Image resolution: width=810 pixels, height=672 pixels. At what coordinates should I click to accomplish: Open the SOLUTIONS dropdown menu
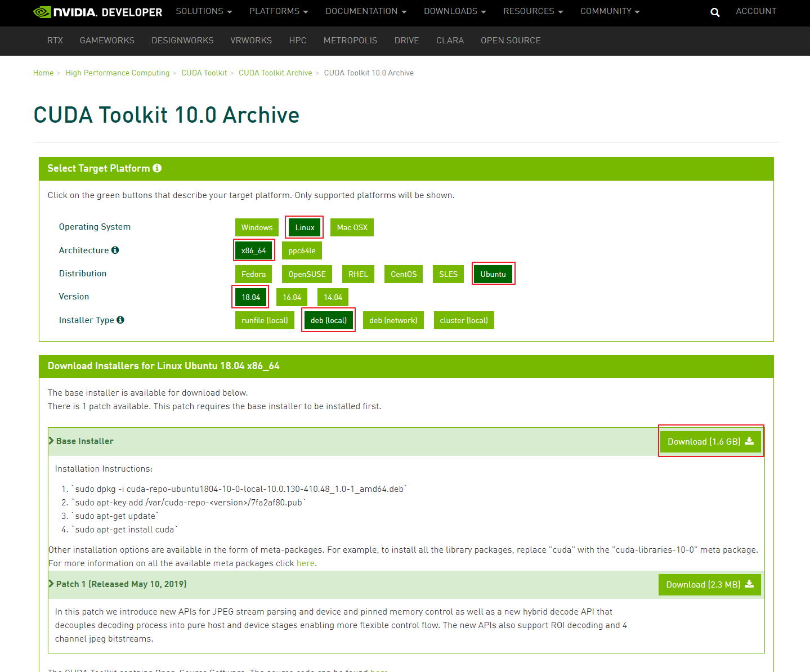click(204, 11)
